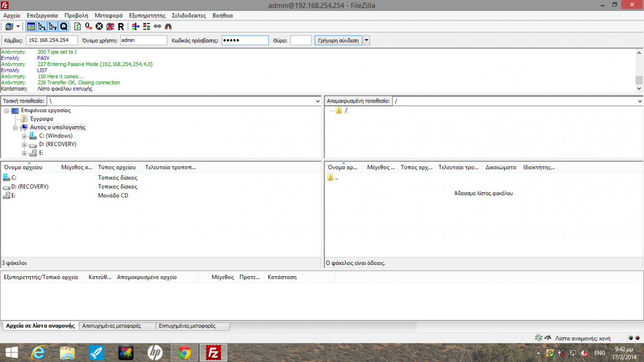This screenshot has height=362, width=644.
Task: Sort local files by Όνομα αρχείου column
Action: [x=30, y=167]
